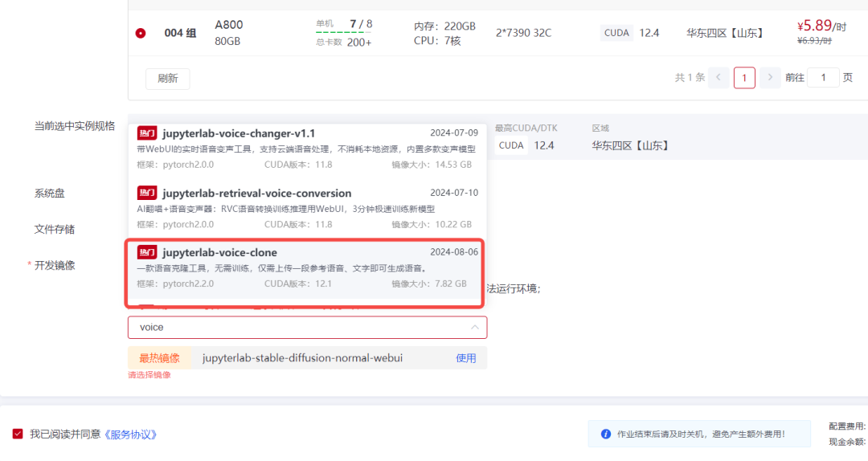Toggle the service agreement checkbox
This screenshot has height=461, width=868.
[18, 434]
